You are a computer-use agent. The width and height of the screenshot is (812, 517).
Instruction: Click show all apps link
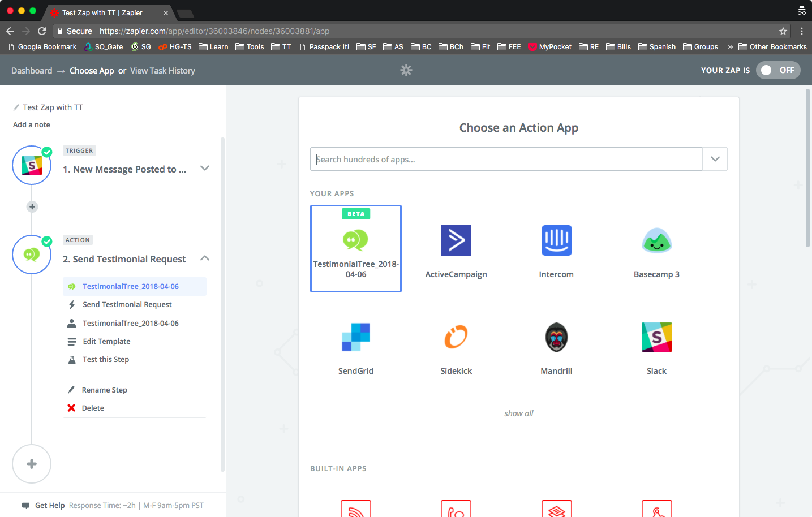[x=519, y=413]
